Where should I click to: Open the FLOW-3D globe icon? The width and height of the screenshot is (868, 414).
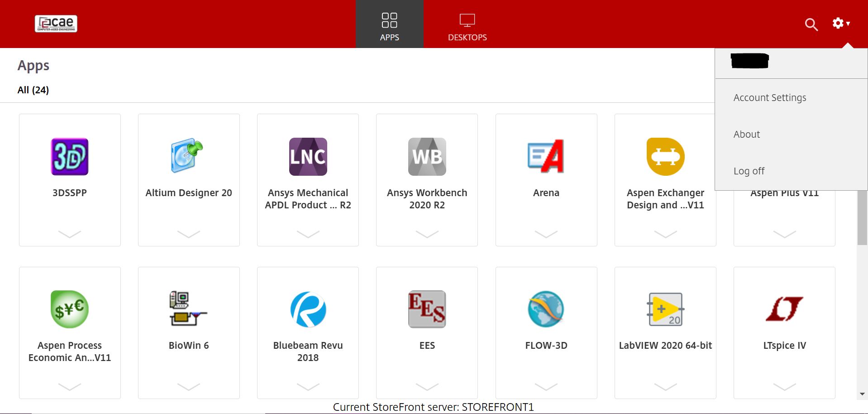pos(546,309)
